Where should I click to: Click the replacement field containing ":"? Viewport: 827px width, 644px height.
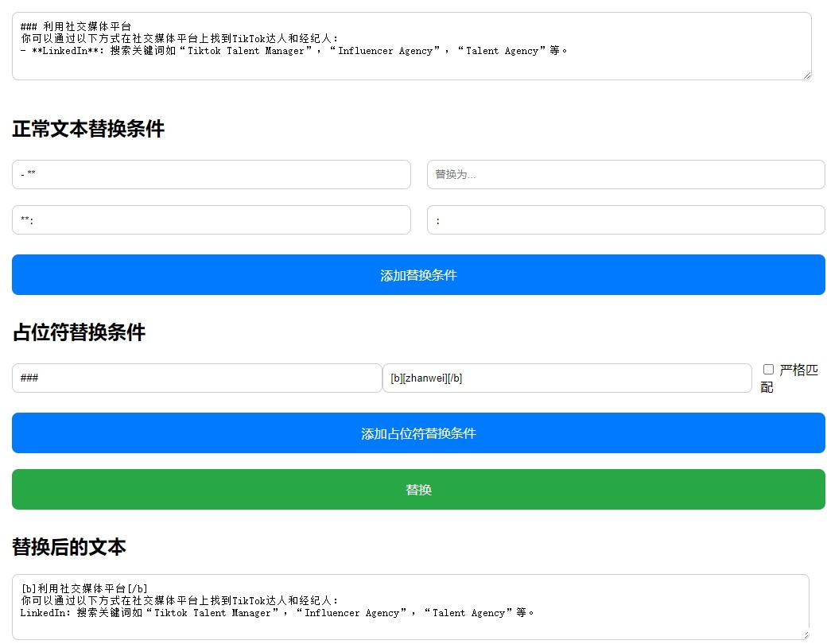pos(626,220)
